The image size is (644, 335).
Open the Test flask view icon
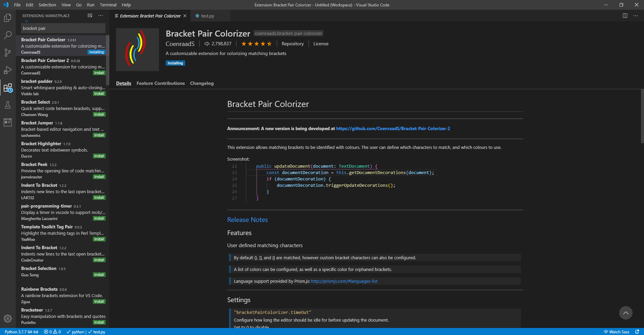click(8, 105)
